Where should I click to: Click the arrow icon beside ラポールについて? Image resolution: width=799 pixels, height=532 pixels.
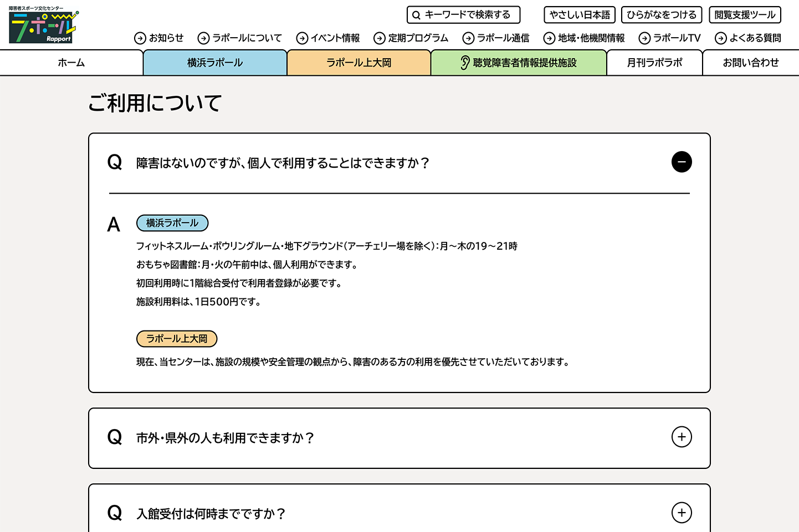tap(203, 38)
